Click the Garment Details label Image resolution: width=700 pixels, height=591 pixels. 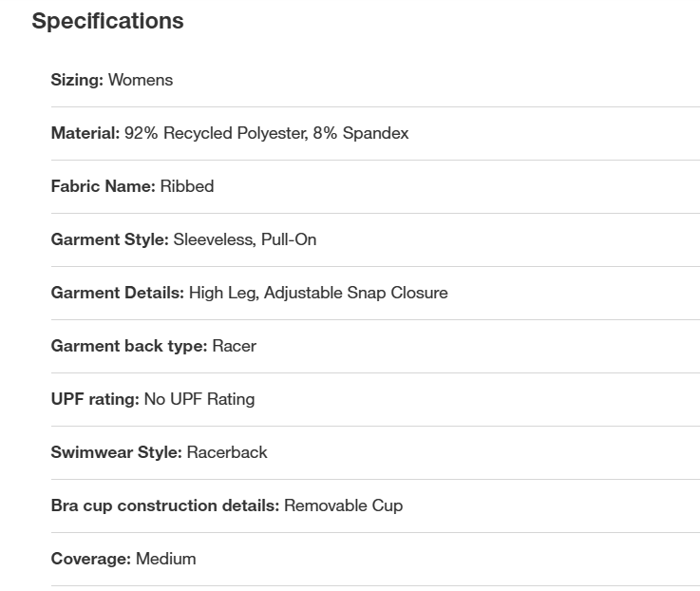click(x=117, y=293)
